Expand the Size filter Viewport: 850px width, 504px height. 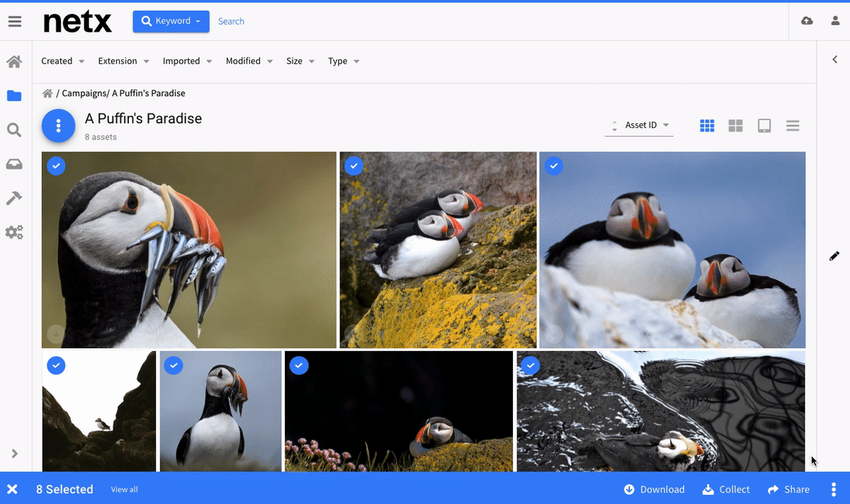tap(300, 61)
